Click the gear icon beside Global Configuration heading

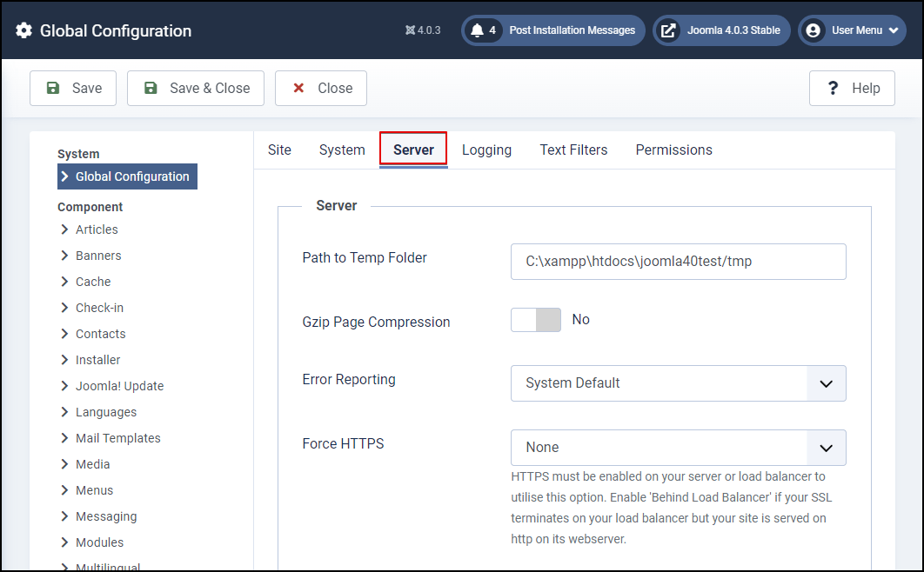[24, 30]
